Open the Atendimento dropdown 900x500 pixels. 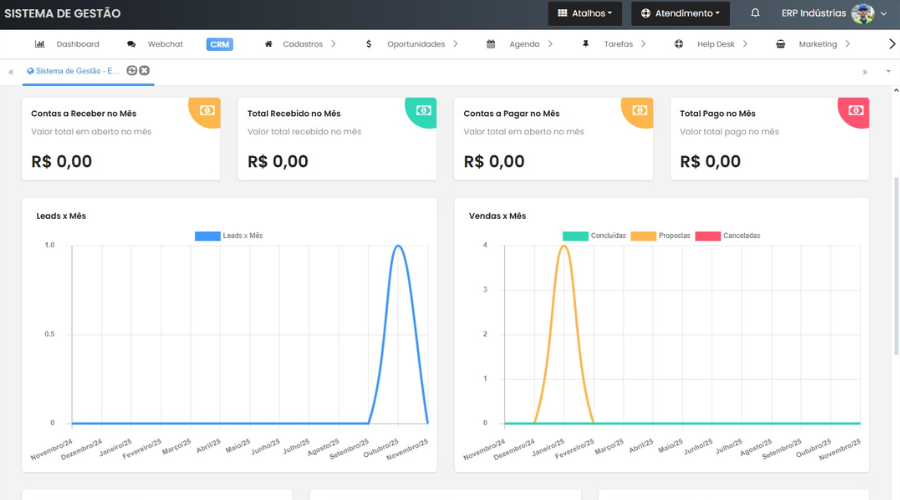pos(680,13)
